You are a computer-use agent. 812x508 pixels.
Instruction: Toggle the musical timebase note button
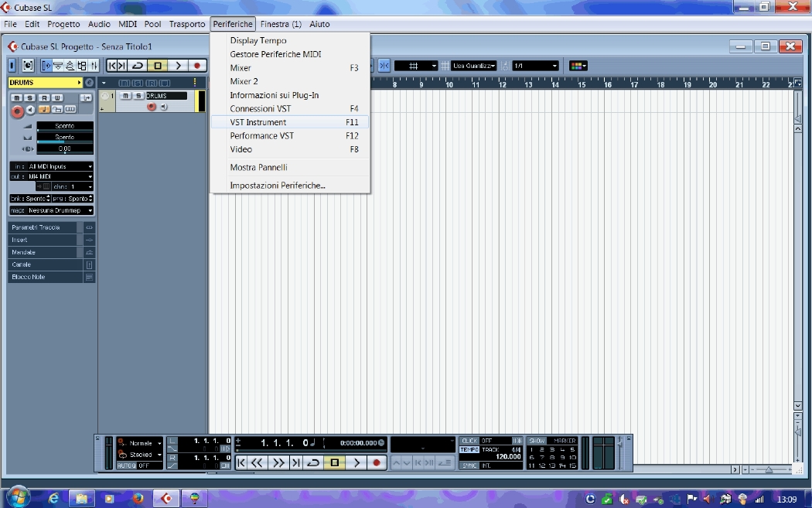coord(44,109)
